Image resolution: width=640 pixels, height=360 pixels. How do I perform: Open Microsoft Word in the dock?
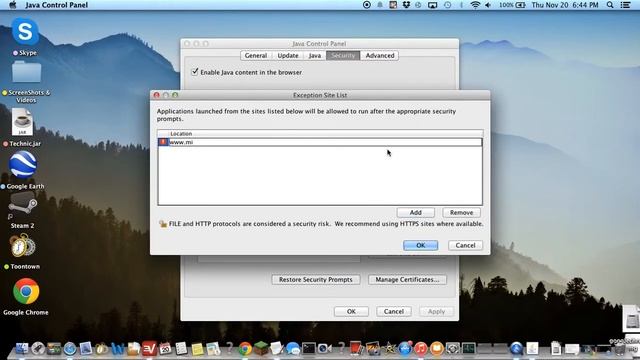click(x=118, y=349)
